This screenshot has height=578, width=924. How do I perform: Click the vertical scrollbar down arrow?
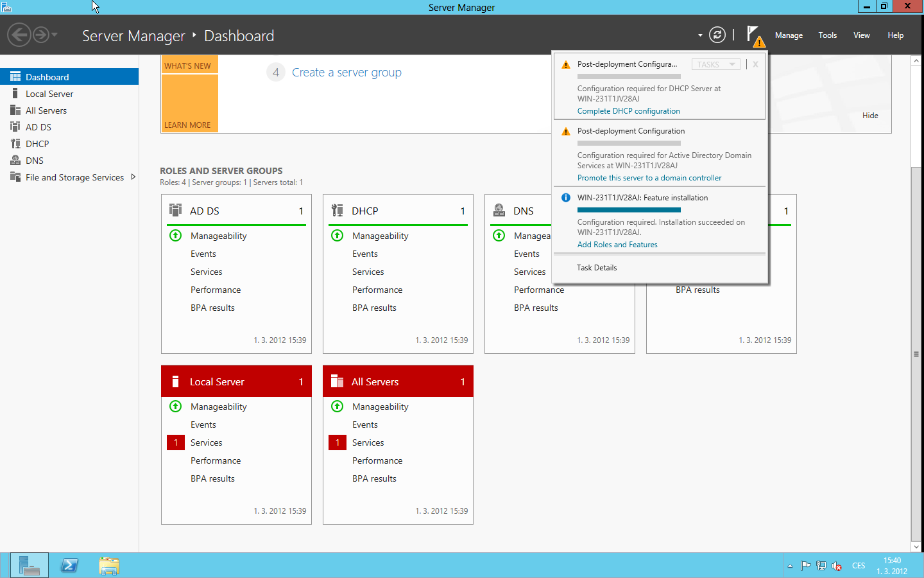point(916,547)
